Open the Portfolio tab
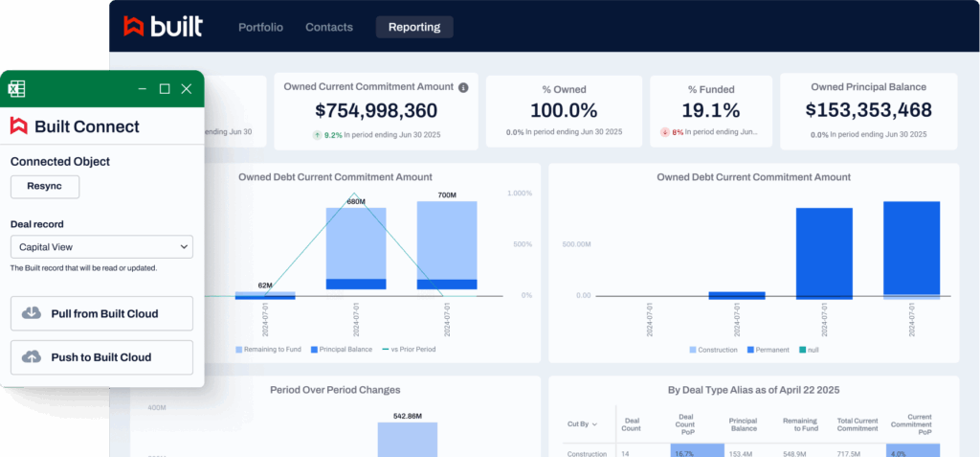 [x=260, y=27]
